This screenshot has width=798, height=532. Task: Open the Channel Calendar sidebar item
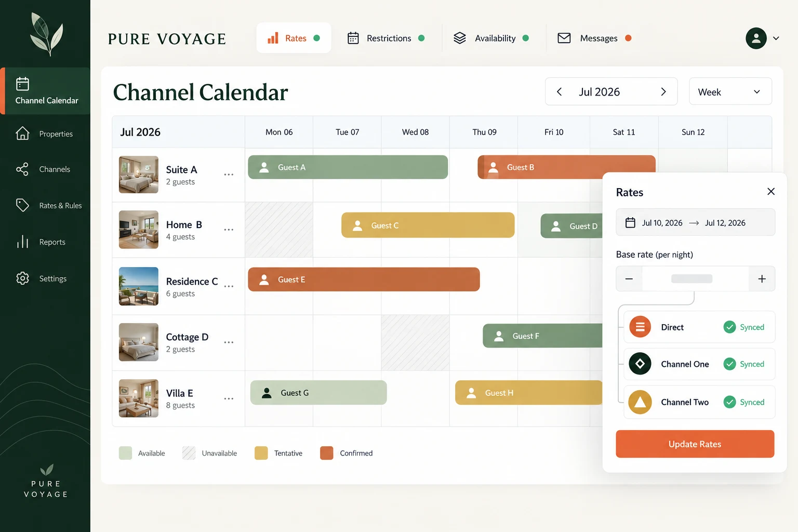pos(46,91)
